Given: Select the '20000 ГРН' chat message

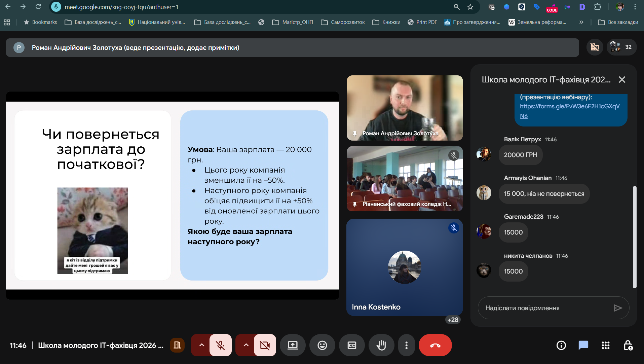Looking at the screenshot, I should (521, 155).
